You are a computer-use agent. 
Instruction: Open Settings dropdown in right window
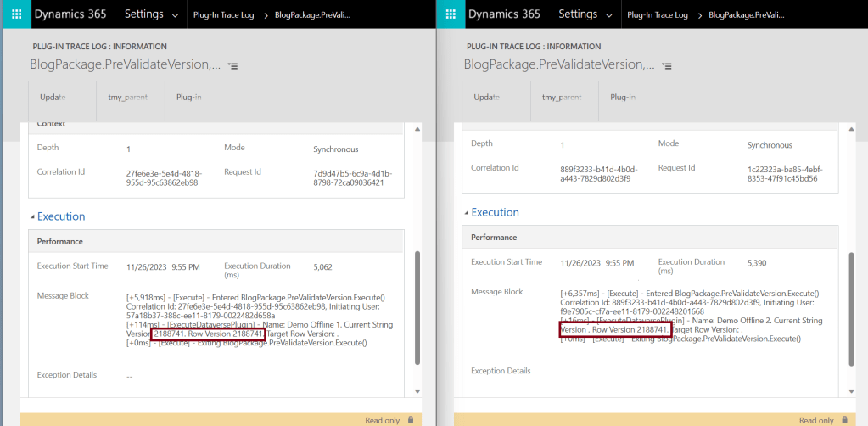pyautogui.click(x=585, y=14)
